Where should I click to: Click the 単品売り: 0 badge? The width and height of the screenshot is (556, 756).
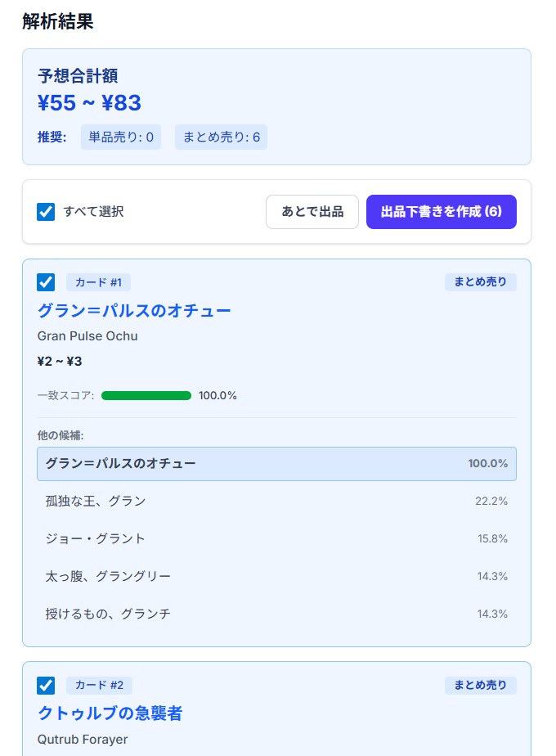121,137
